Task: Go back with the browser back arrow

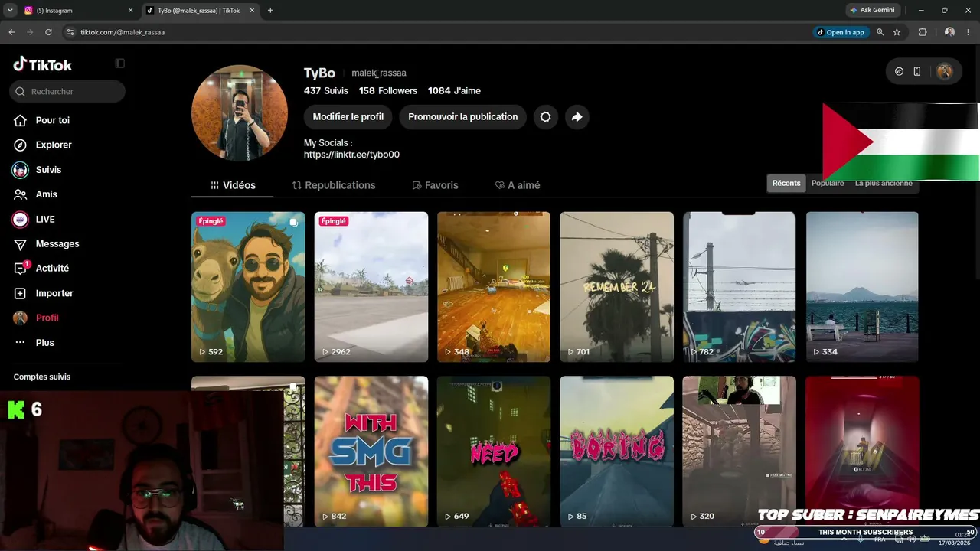Action: click(11, 32)
